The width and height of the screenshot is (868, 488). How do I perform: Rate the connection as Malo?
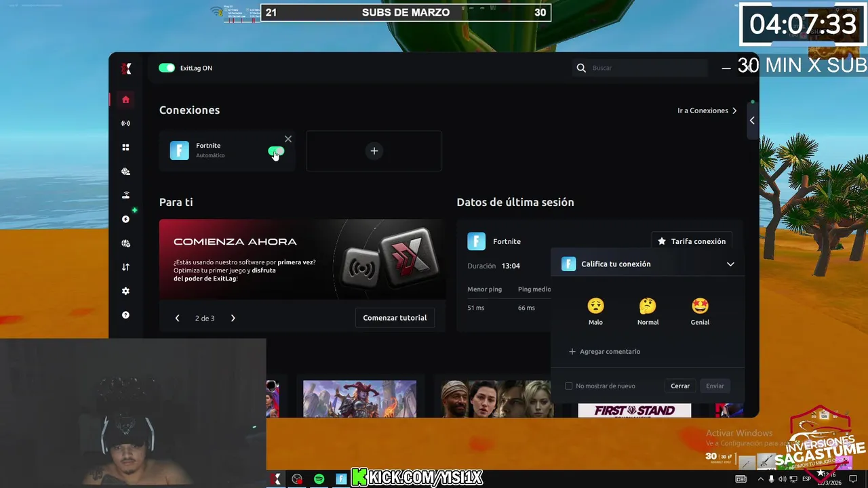tap(595, 311)
